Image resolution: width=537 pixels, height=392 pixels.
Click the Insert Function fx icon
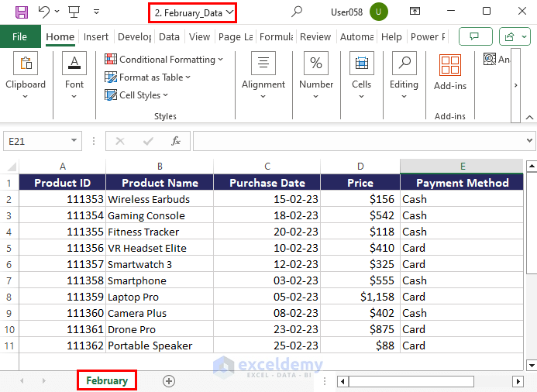coord(176,141)
